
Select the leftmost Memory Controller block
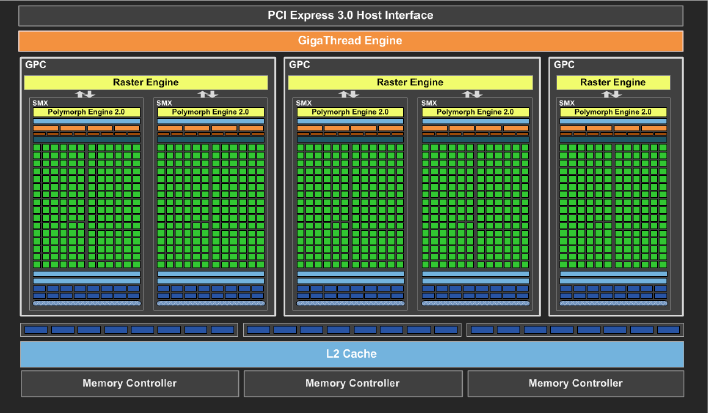[129, 384]
